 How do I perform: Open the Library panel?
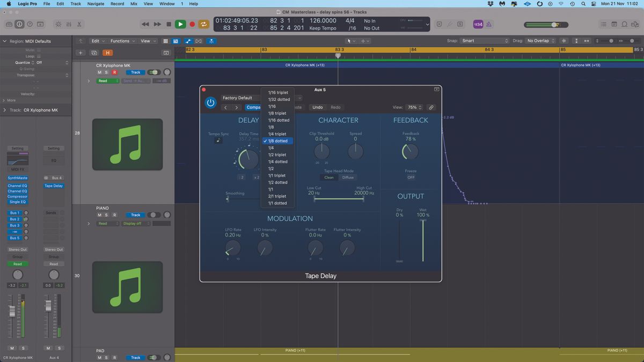[x=9, y=24]
